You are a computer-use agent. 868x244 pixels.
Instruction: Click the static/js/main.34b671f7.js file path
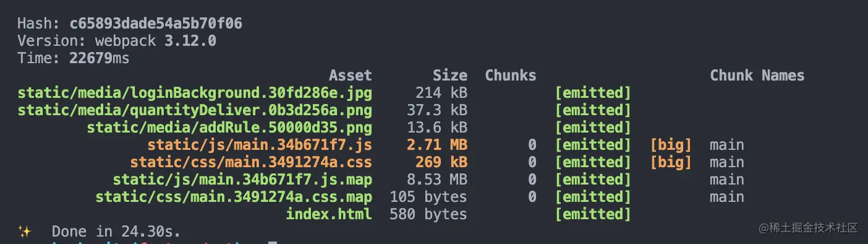click(260, 145)
